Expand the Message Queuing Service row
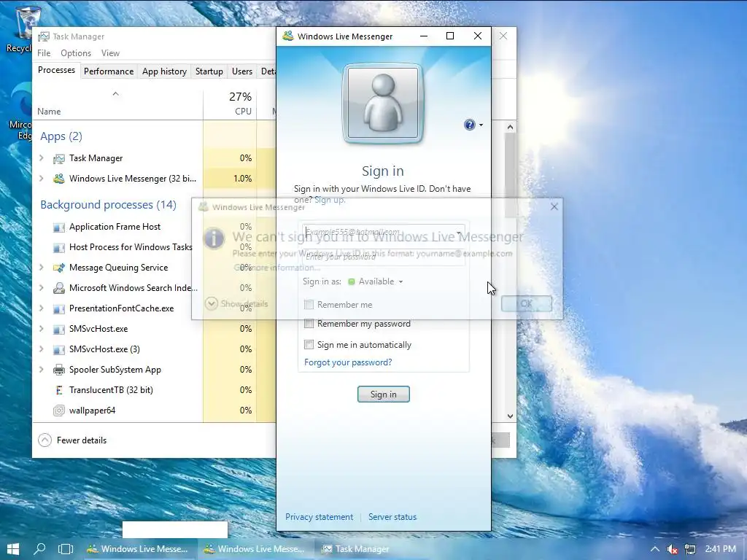The width and height of the screenshot is (747, 560). 42,268
